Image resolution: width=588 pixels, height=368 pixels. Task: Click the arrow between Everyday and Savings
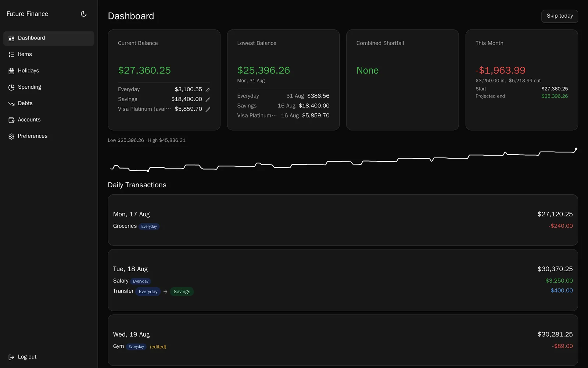(x=165, y=291)
